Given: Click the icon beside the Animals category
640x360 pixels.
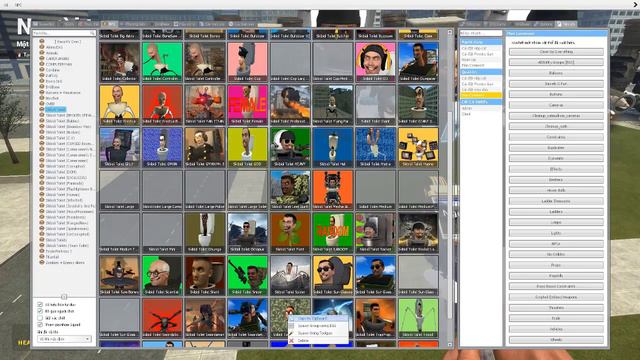Looking at the screenshot, I should tap(42, 53).
